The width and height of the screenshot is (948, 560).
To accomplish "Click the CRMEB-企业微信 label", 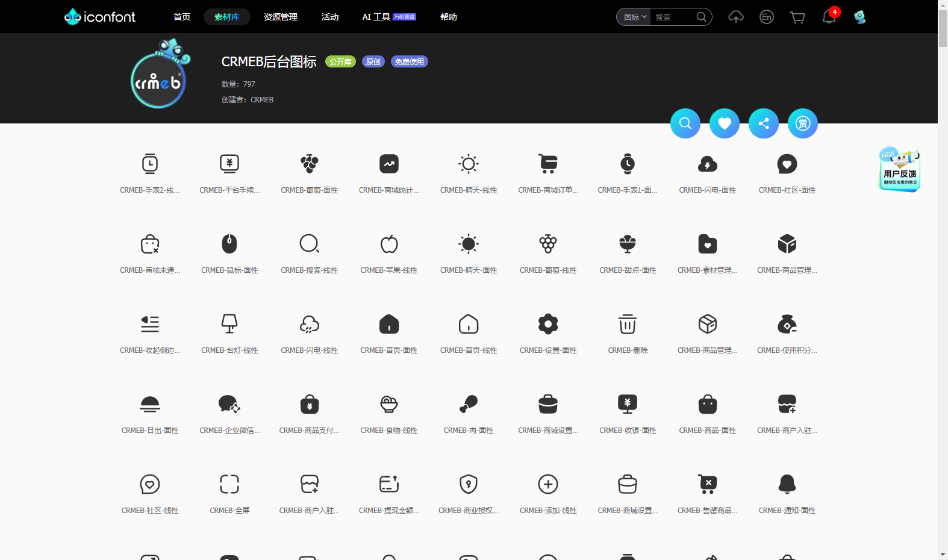I will (229, 431).
